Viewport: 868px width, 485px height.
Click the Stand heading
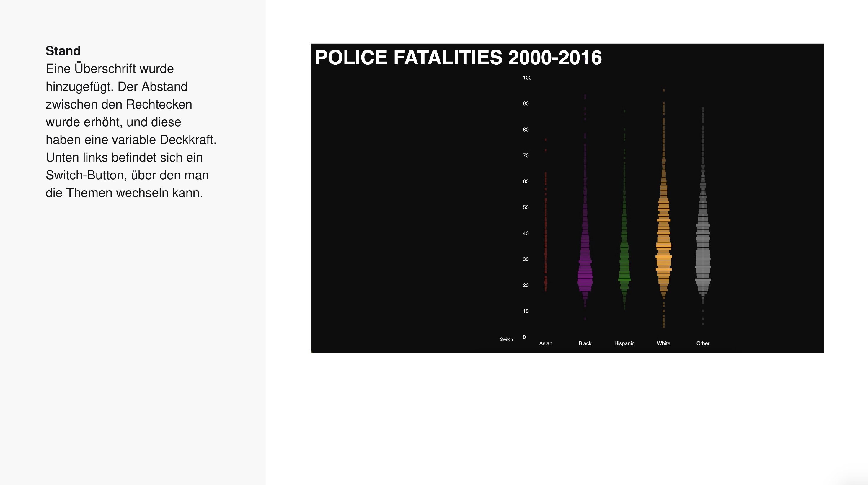[x=63, y=51]
